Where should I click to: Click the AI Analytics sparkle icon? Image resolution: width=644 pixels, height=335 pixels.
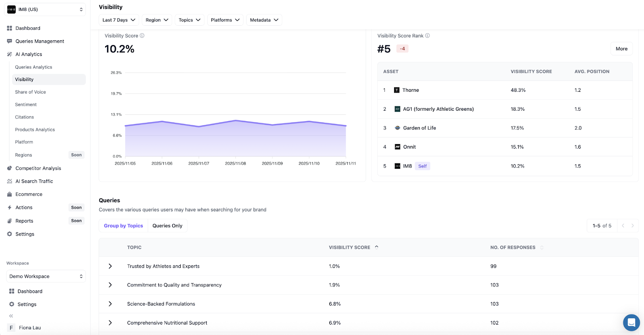point(10,54)
